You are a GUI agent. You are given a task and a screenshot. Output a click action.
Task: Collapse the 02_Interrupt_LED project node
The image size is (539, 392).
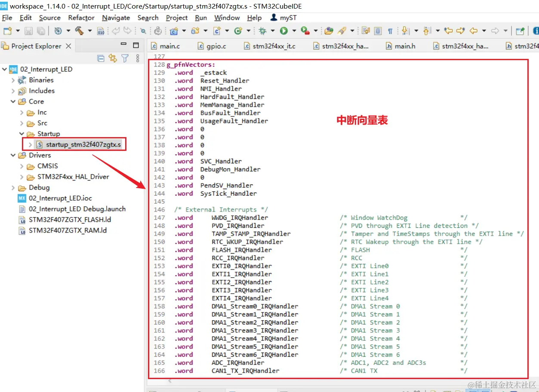4,69
